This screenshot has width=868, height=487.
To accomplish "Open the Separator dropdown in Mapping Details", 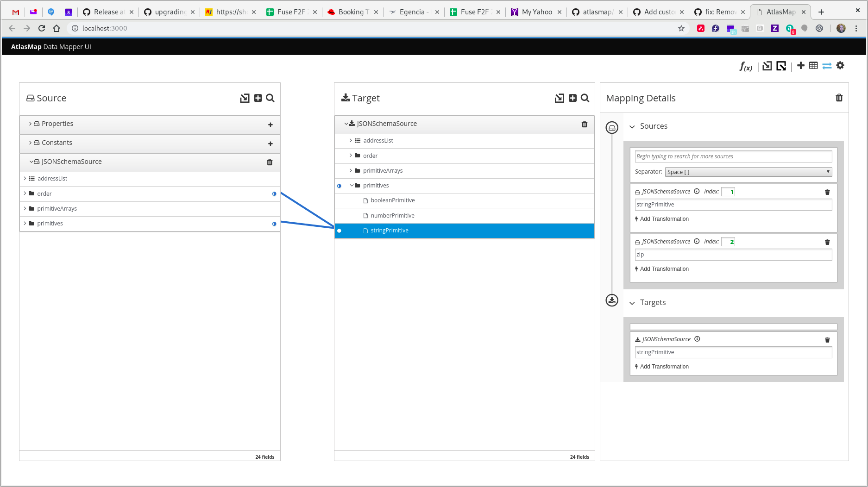I will coord(748,172).
